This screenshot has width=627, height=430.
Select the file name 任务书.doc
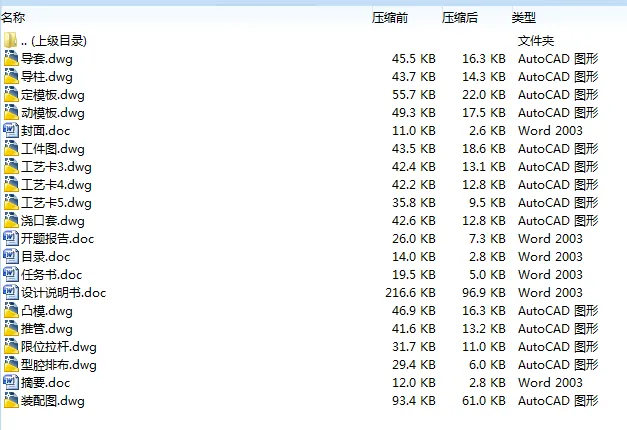[52, 275]
